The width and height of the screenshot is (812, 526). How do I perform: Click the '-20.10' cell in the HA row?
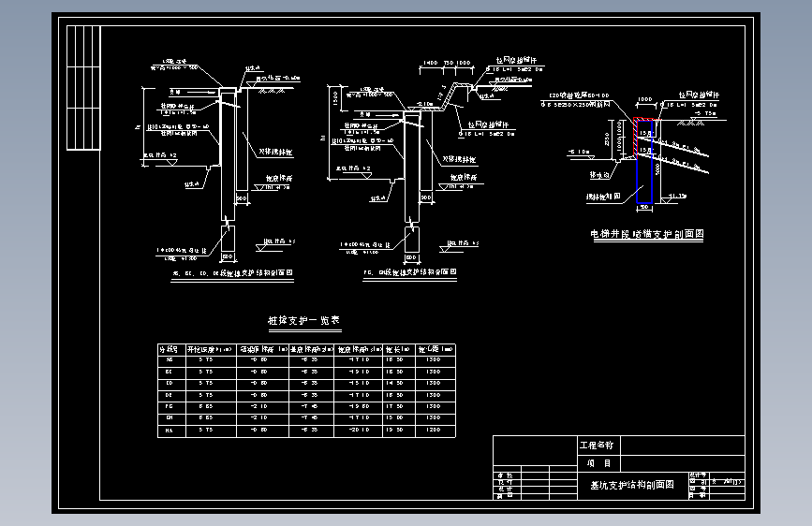click(x=359, y=430)
